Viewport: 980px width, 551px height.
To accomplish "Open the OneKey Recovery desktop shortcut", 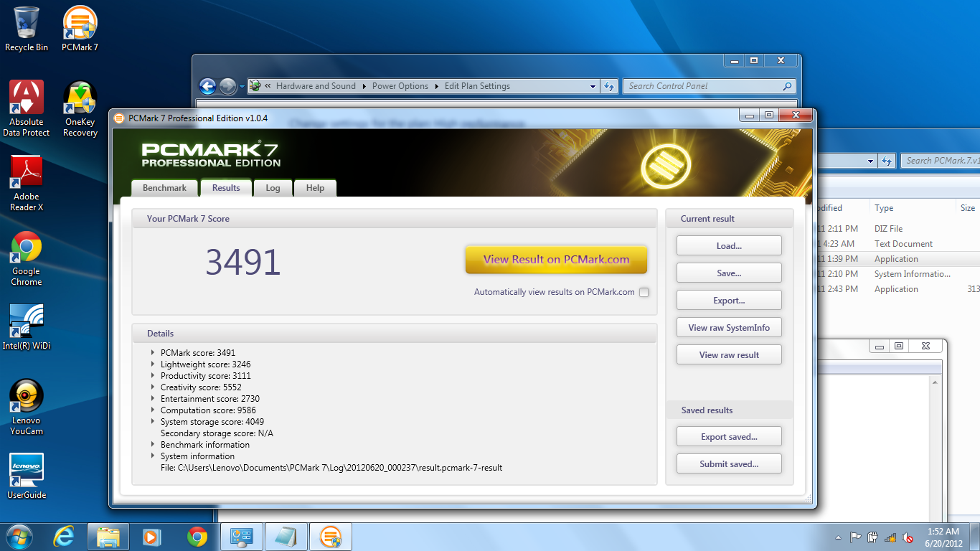I will point(80,108).
